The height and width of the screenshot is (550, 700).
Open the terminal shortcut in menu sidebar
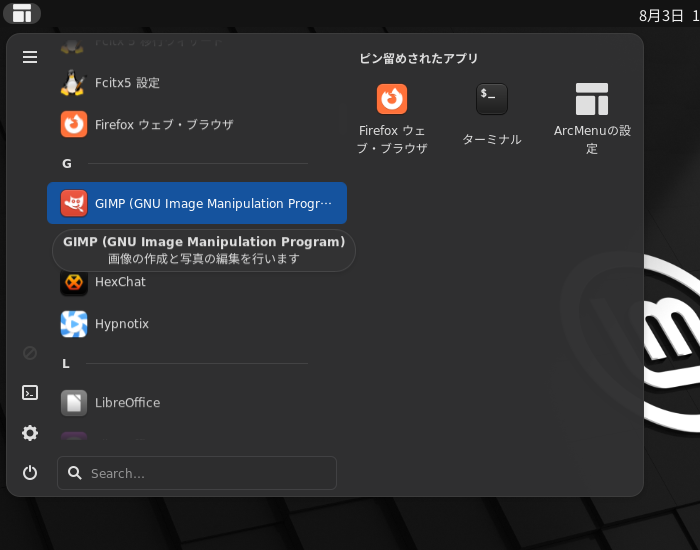[30, 393]
